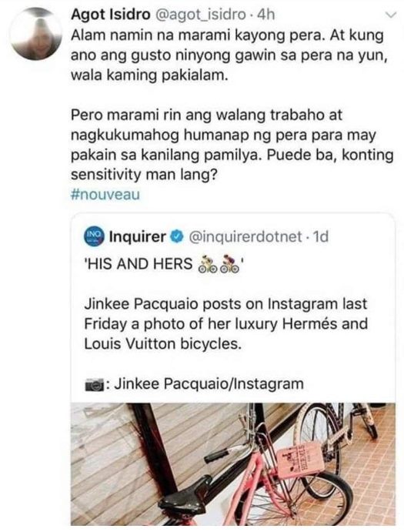Click the 'Pero marami rin' paragraph

tap(232, 145)
